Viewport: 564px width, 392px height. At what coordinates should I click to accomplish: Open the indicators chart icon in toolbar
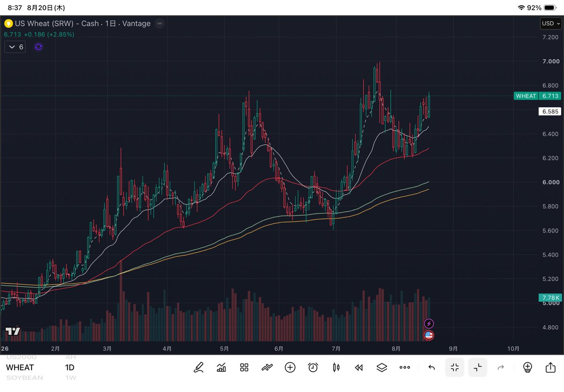coord(221,368)
